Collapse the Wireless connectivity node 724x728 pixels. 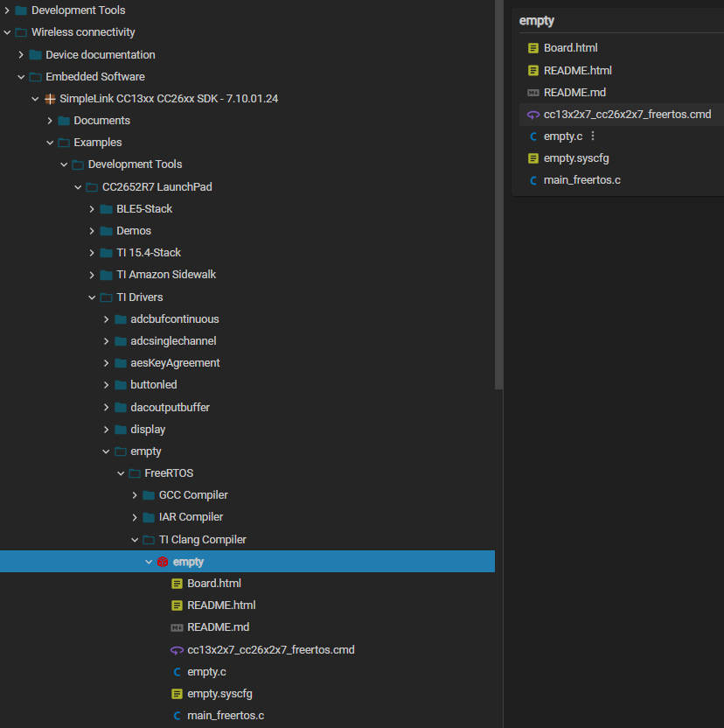pyautogui.click(x=6, y=31)
